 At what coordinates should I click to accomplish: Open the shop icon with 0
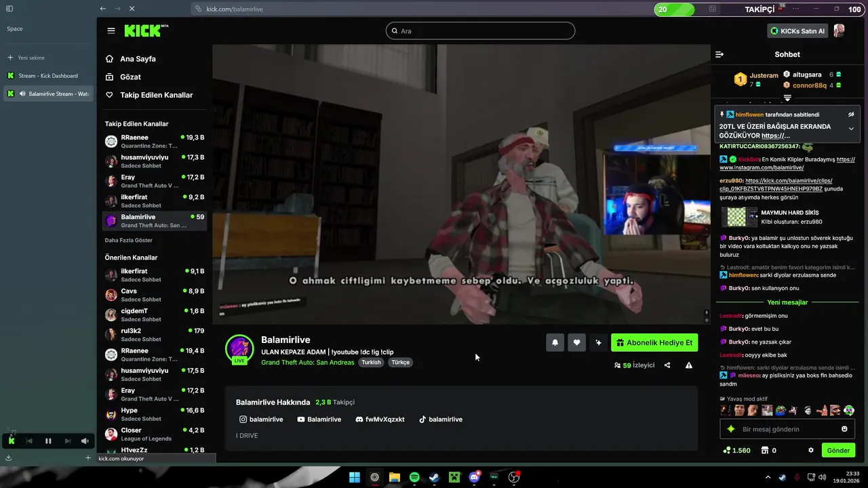[768, 450]
